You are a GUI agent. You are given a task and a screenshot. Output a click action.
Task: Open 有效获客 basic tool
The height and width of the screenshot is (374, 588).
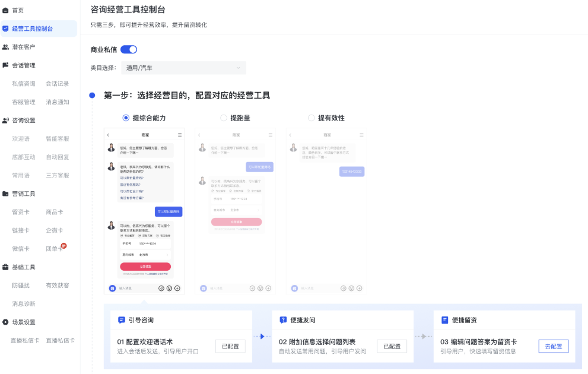click(x=58, y=286)
